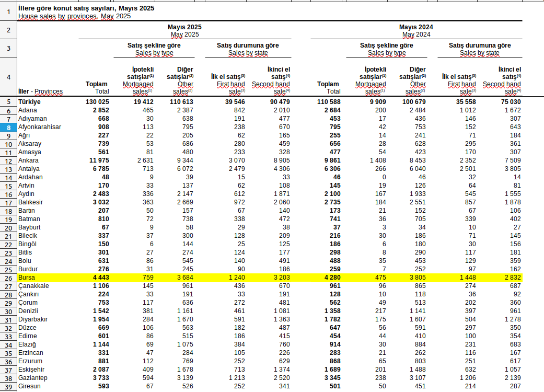Select row header 8
The width and height of the screenshot is (544, 392).
coord(8,127)
